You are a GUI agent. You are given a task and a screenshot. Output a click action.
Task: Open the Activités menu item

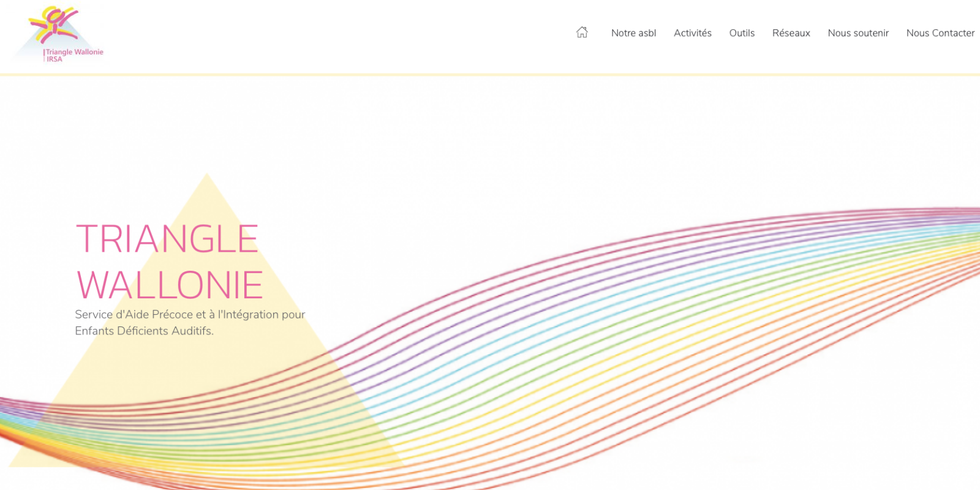pyautogui.click(x=693, y=33)
